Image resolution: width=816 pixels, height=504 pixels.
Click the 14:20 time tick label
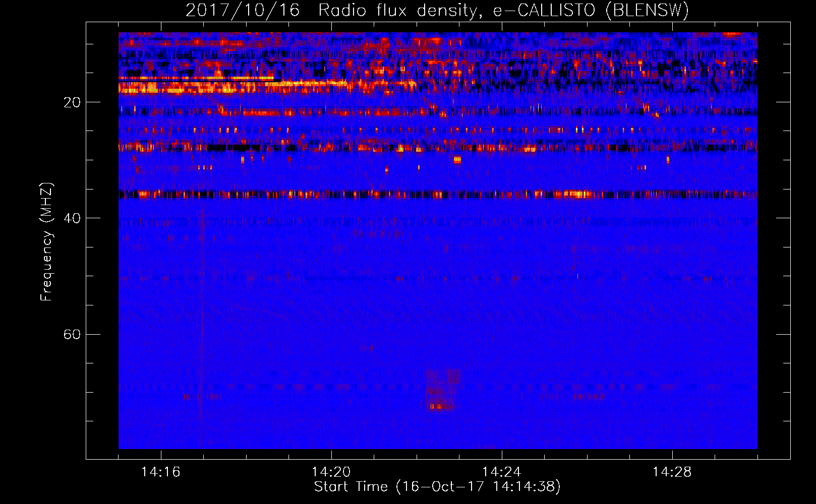(331, 472)
